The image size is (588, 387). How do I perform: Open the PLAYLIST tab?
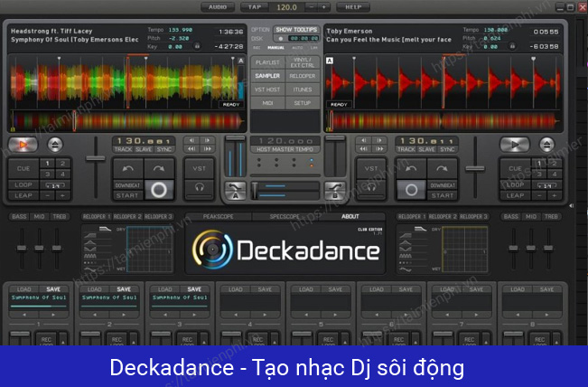coord(267,62)
